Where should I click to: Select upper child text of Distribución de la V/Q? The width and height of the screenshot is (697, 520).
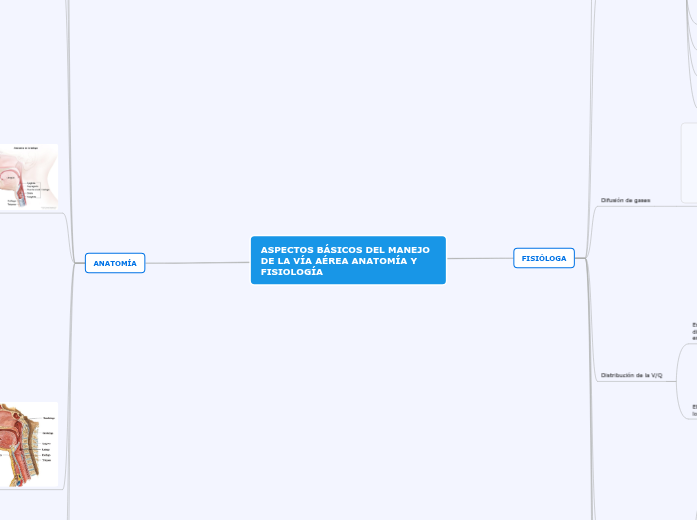[x=693, y=332]
